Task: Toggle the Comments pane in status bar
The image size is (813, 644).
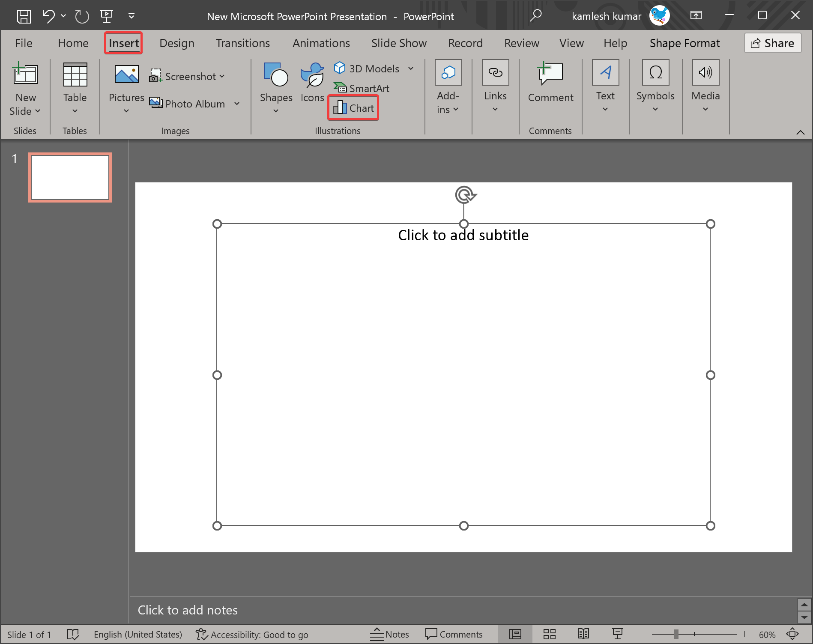Action: [x=454, y=634]
